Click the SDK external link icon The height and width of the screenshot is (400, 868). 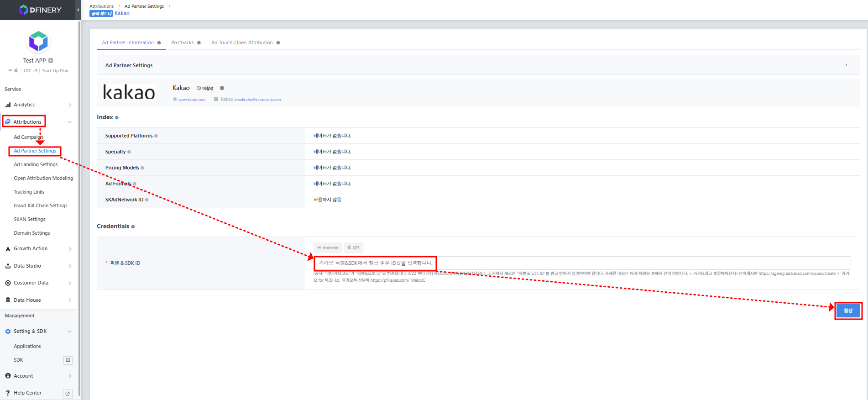[x=68, y=360]
